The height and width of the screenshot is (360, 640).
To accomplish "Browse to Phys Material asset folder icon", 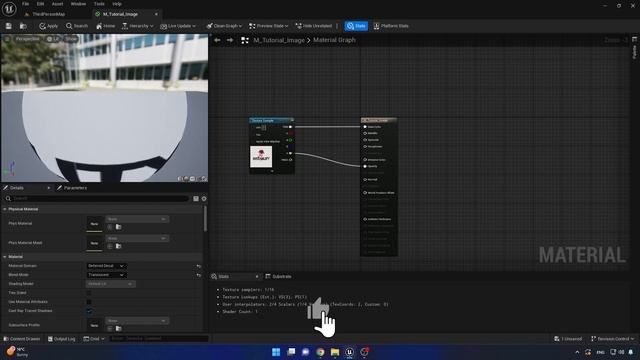I will [x=118, y=227].
